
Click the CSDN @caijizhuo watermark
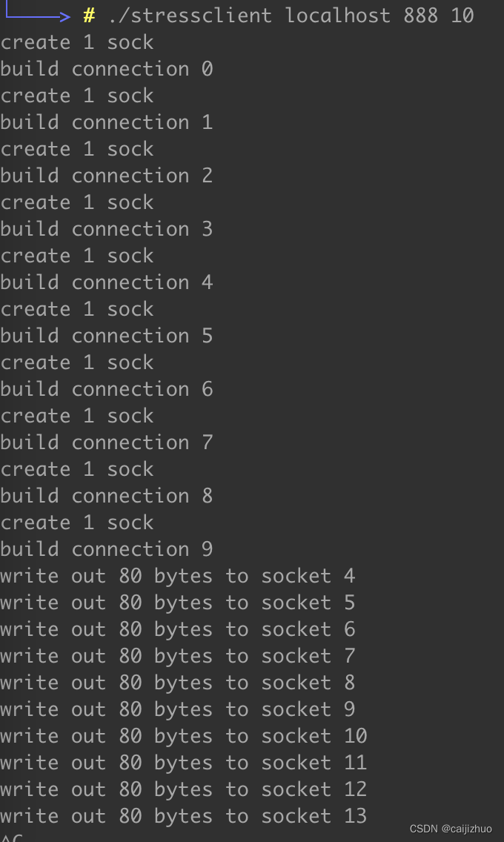tap(450, 829)
